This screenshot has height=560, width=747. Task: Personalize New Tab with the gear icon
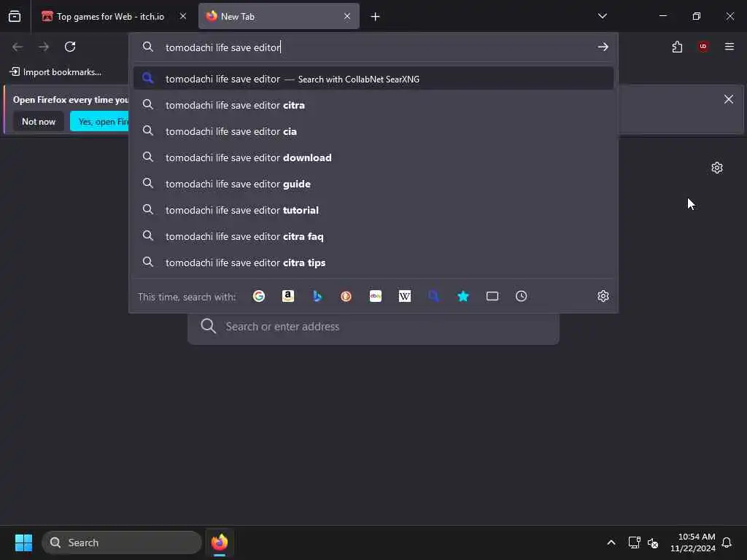[717, 168]
